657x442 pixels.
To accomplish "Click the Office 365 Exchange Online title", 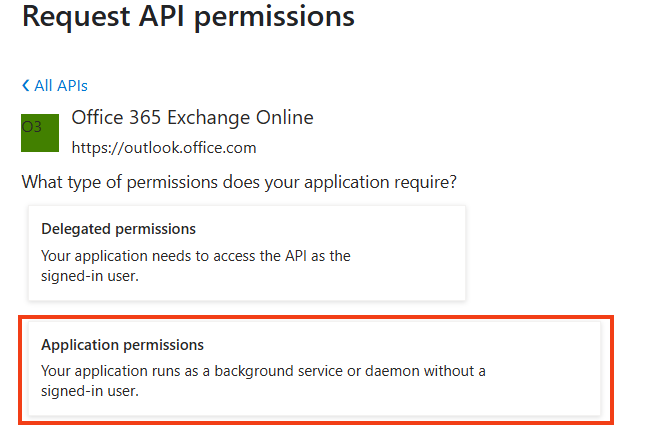I will pyautogui.click(x=192, y=117).
